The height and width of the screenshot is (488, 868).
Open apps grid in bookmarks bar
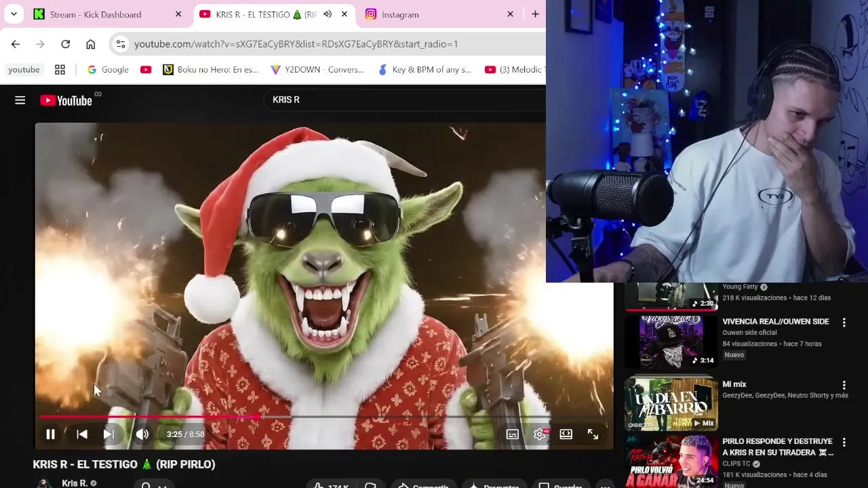[60, 70]
